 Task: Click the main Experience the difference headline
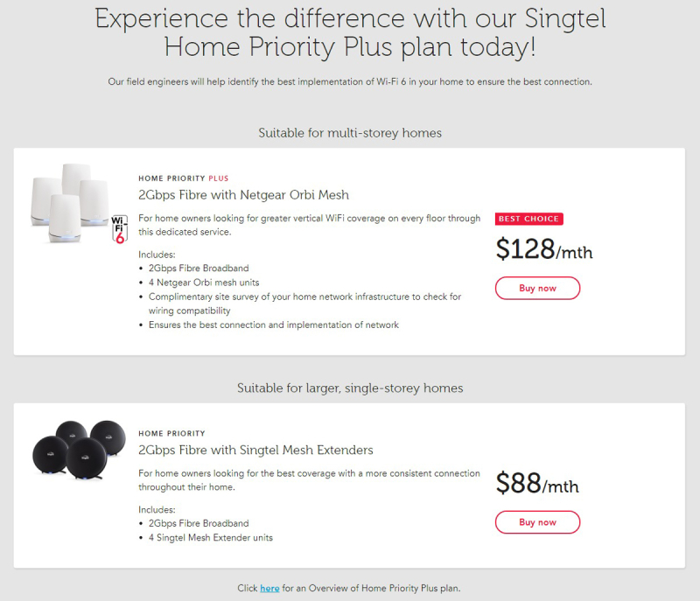pyautogui.click(x=350, y=32)
